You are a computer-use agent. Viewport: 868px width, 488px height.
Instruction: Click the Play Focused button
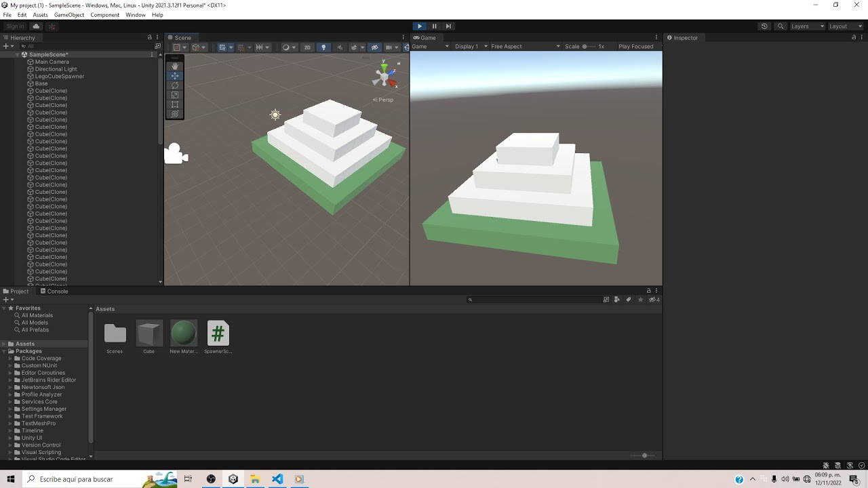pyautogui.click(x=636, y=47)
